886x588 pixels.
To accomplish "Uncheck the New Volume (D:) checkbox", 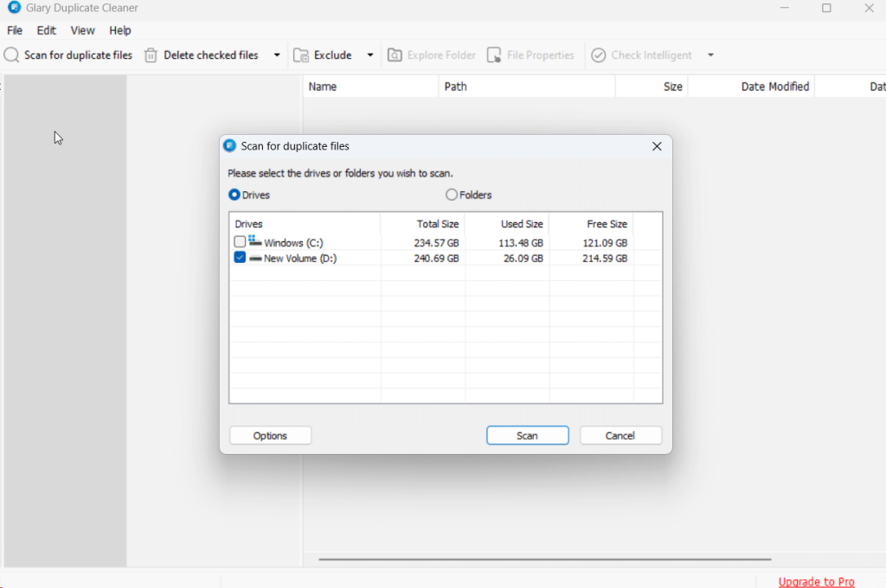I will [240, 258].
